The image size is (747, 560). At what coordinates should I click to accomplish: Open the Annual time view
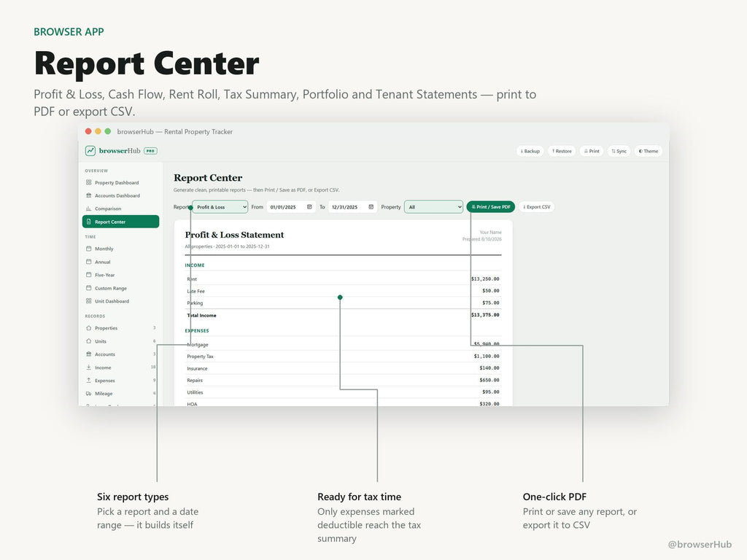pos(120,262)
